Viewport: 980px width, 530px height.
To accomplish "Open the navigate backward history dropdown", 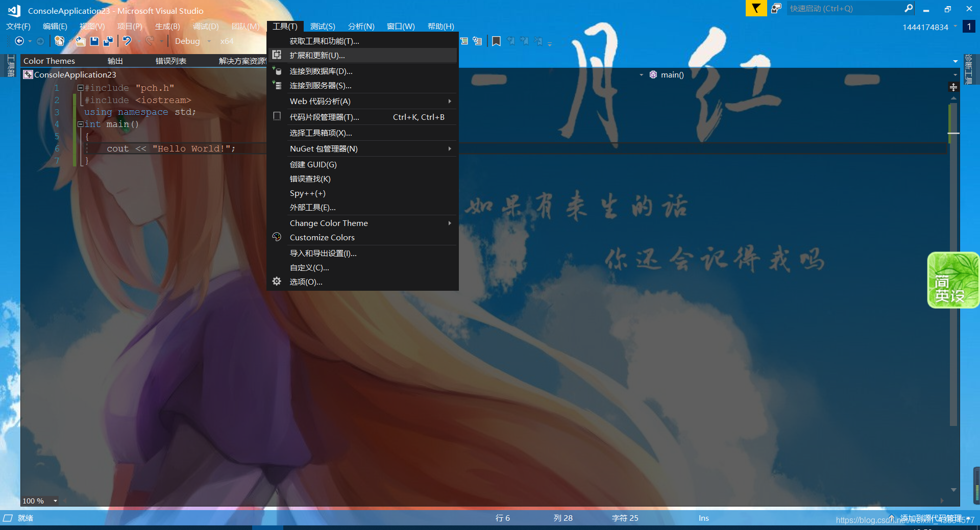I will pyautogui.click(x=30, y=41).
